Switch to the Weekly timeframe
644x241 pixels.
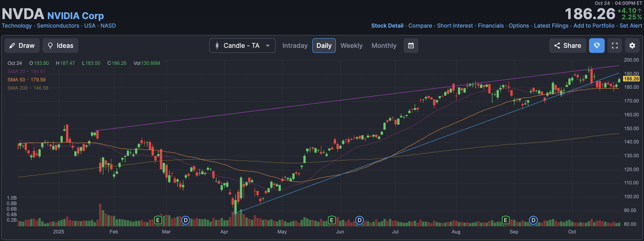(x=351, y=46)
